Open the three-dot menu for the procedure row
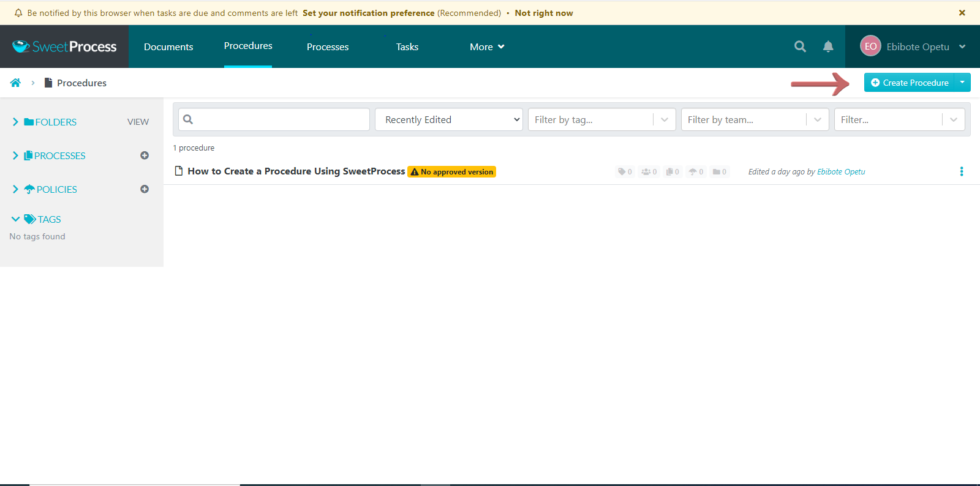The image size is (980, 486). tap(962, 171)
